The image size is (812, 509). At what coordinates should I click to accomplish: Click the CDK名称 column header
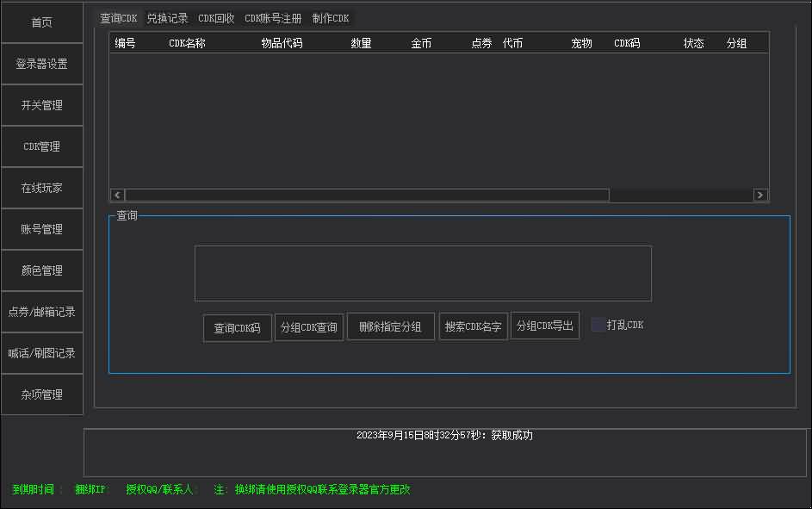coord(187,43)
